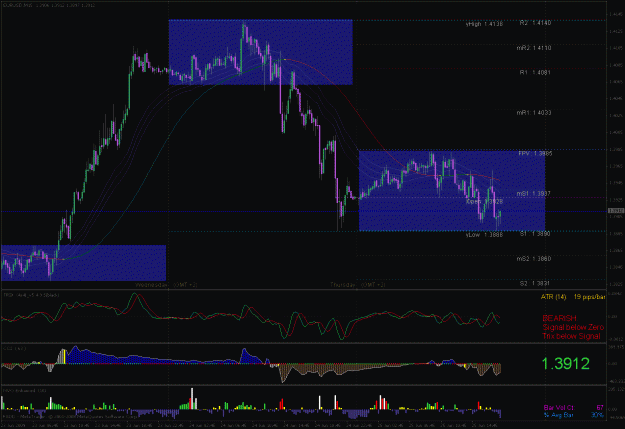Screen dimensions: 625x429
Task: Click the 'Trix below Signal' text
Action: [571, 336]
